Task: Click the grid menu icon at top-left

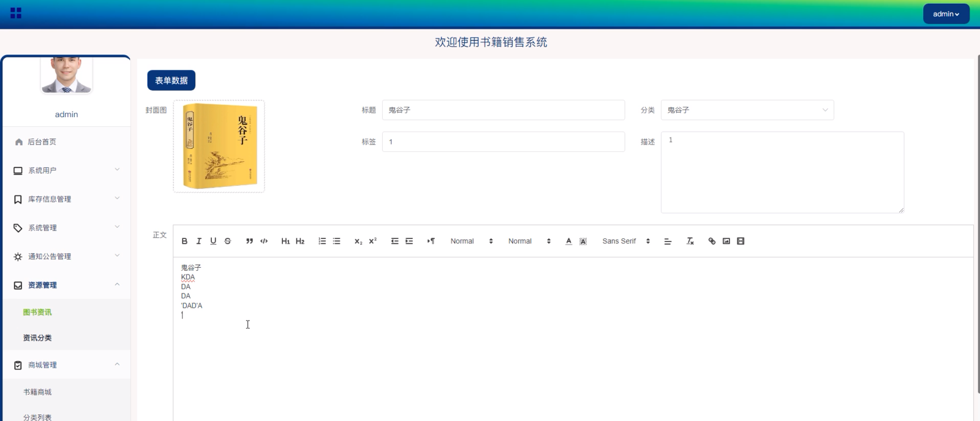Action: (x=16, y=13)
